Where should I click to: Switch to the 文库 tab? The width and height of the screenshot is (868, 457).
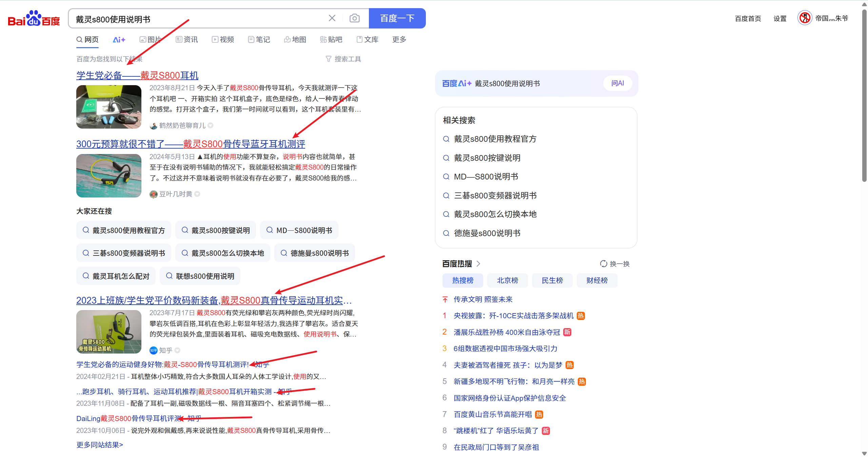(x=368, y=40)
